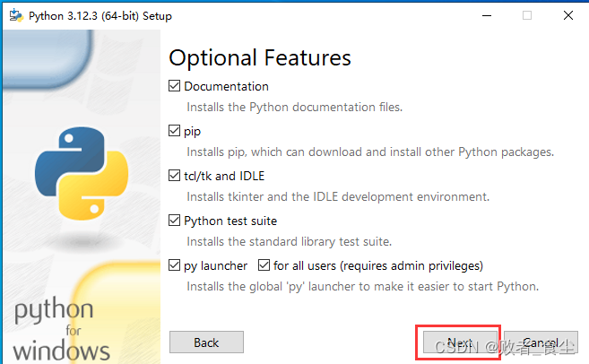The height and width of the screenshot is (364, 589).
Task: Go back with the Back button
Action: click(x=206, y=342)
